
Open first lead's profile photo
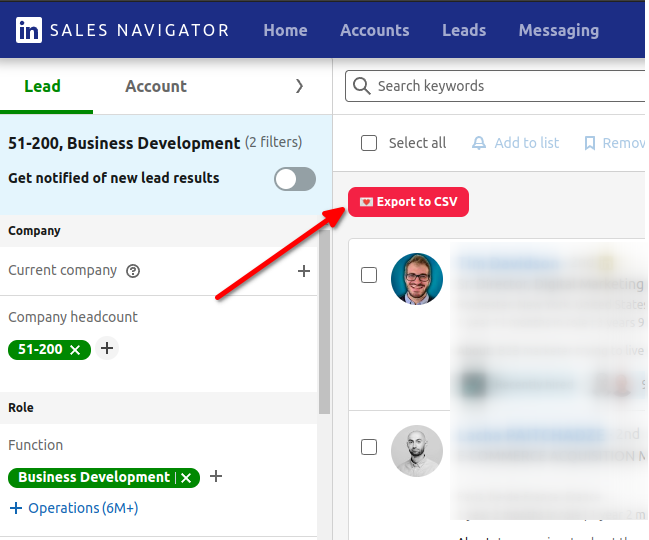point(417,279)
